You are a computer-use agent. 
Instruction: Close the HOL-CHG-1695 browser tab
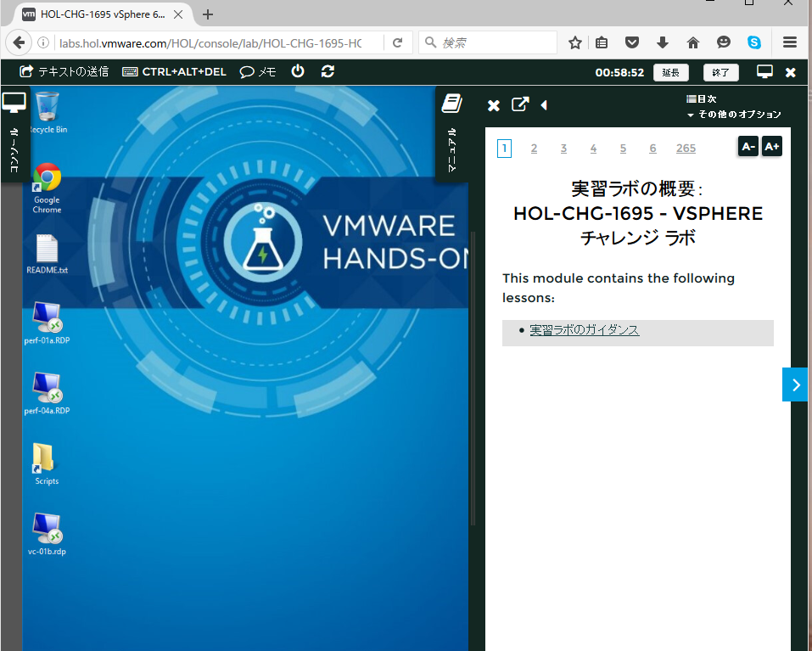[177, 14]
